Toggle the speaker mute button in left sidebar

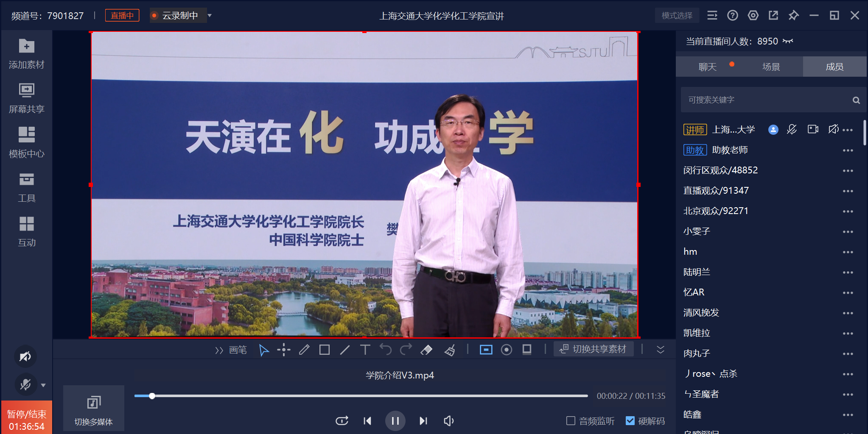[x=25, y=357]
